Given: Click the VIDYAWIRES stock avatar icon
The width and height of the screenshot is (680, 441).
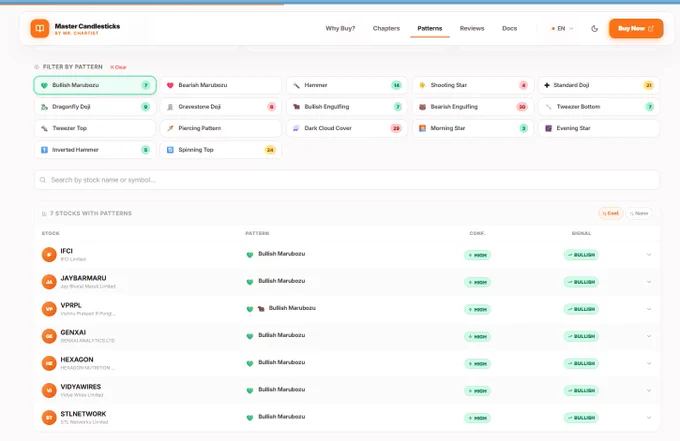Looking at the screenshot, I should click(x=49, y=390).
